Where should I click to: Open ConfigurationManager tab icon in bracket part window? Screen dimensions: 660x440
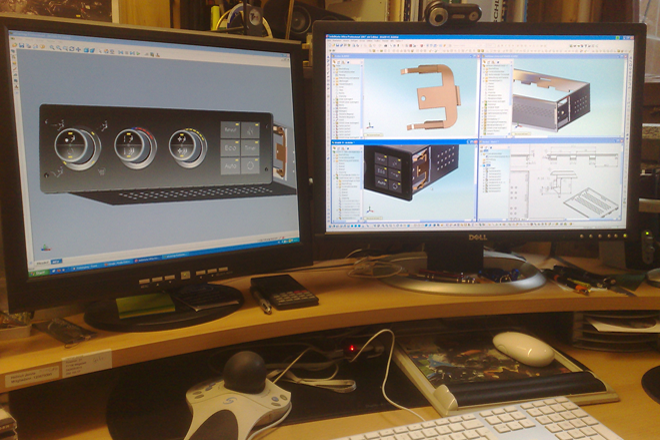click(343, 62)
